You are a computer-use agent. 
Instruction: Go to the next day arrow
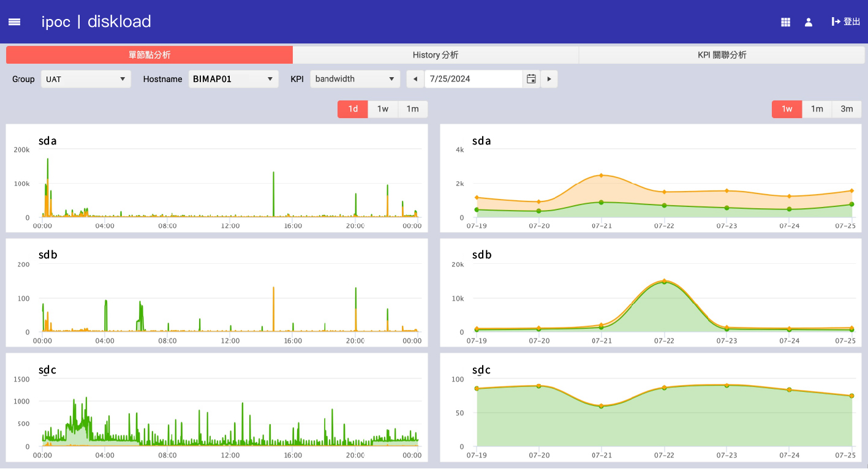549,79
